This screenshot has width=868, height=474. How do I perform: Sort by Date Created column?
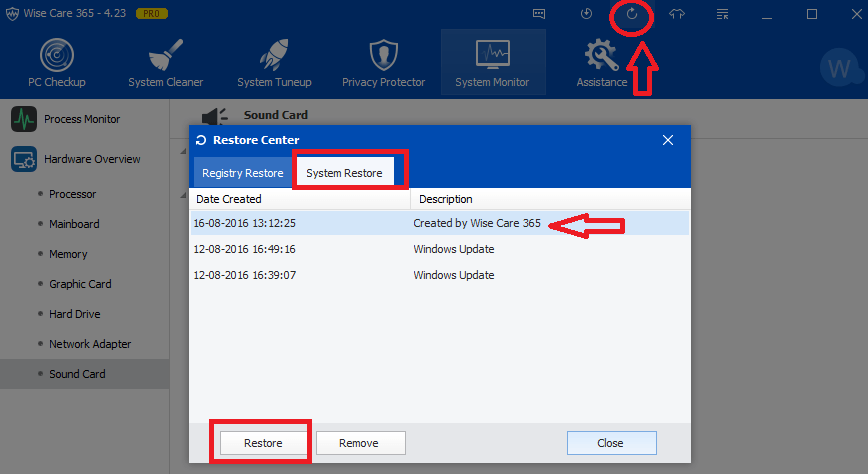[x=299, y=199]
